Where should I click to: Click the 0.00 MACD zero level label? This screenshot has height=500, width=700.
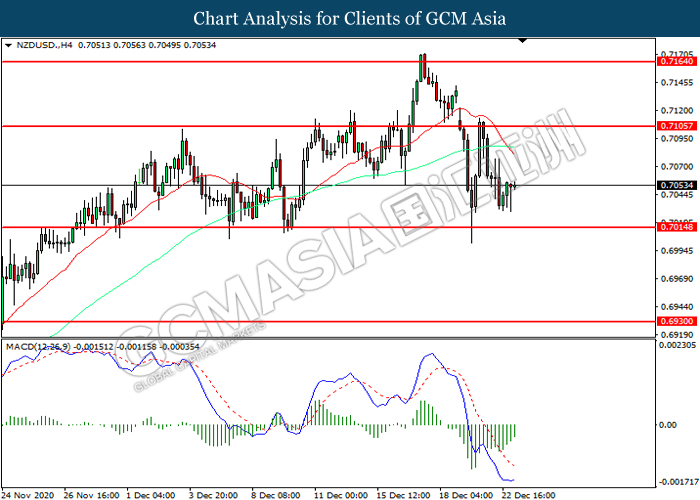pos(668,425)
